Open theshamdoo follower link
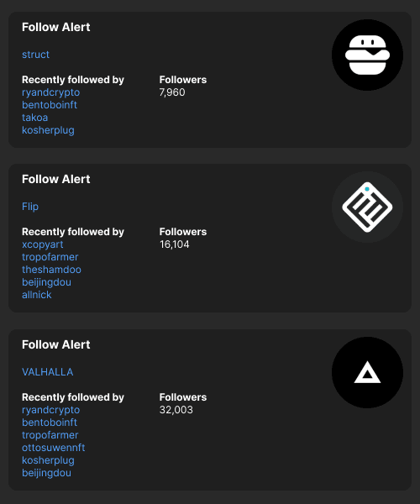This screenshot has height=504, width=420. click(51, 270)
